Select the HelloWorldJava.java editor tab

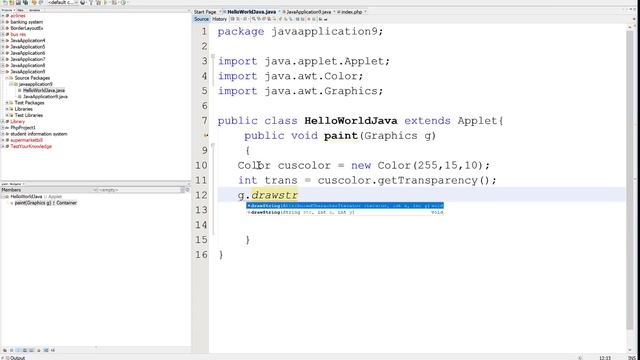click(x=251, y=12)
